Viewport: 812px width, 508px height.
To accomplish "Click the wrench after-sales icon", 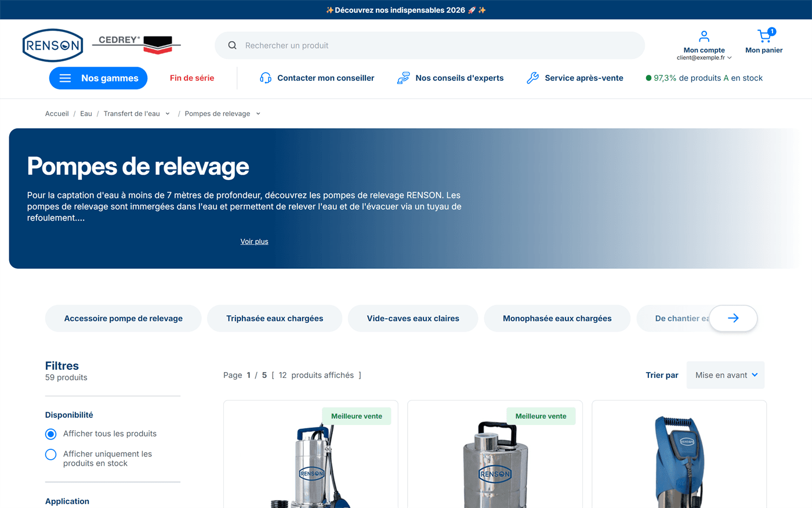I will point(532,78).
